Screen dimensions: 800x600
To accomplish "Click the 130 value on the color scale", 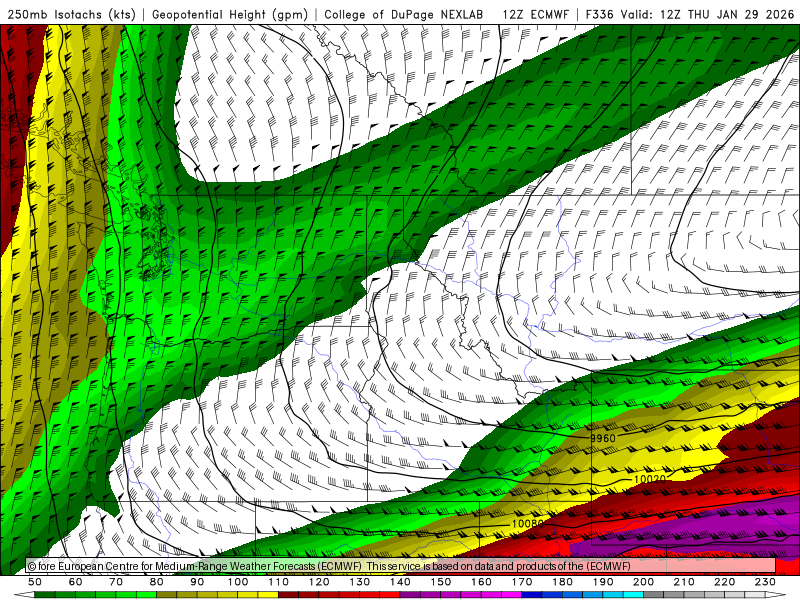I will coord(360,582).
